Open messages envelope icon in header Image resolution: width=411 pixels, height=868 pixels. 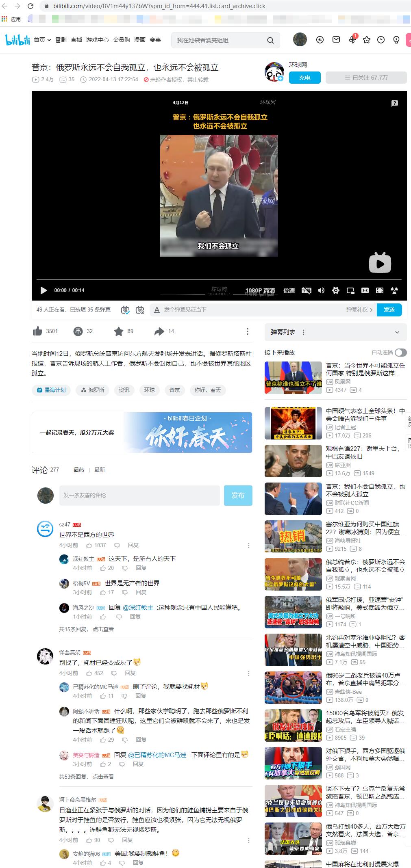pyautogui.click(x=336, y=39)
